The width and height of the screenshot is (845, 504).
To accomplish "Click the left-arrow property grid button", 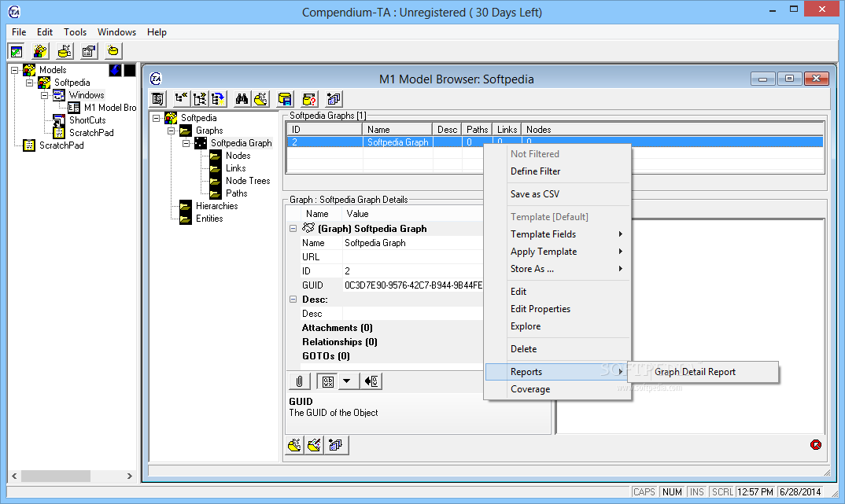I will pos(371,382).
